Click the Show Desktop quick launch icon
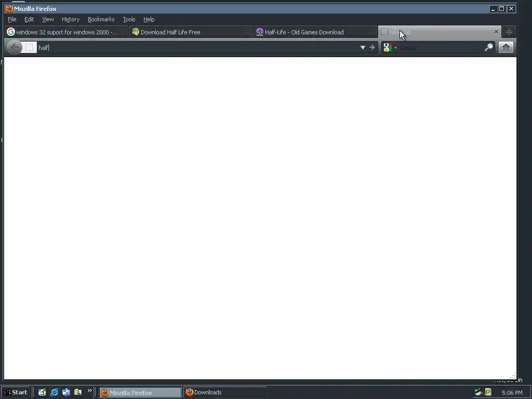 [42, 392]
